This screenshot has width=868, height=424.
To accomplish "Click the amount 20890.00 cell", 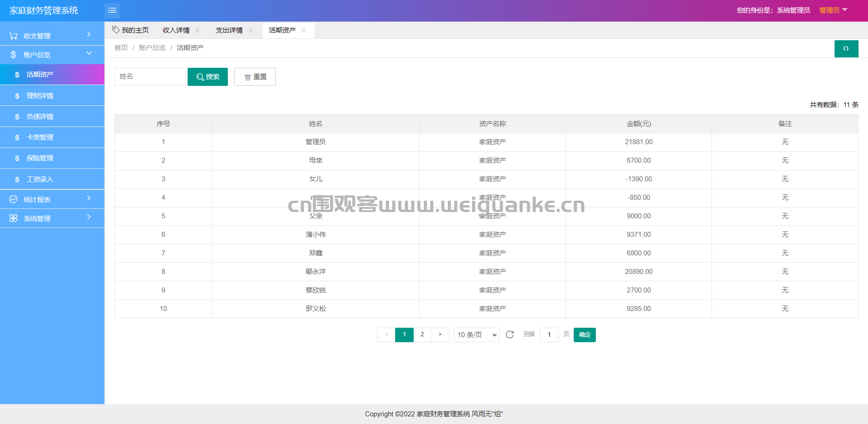I will tap(639, 272).
